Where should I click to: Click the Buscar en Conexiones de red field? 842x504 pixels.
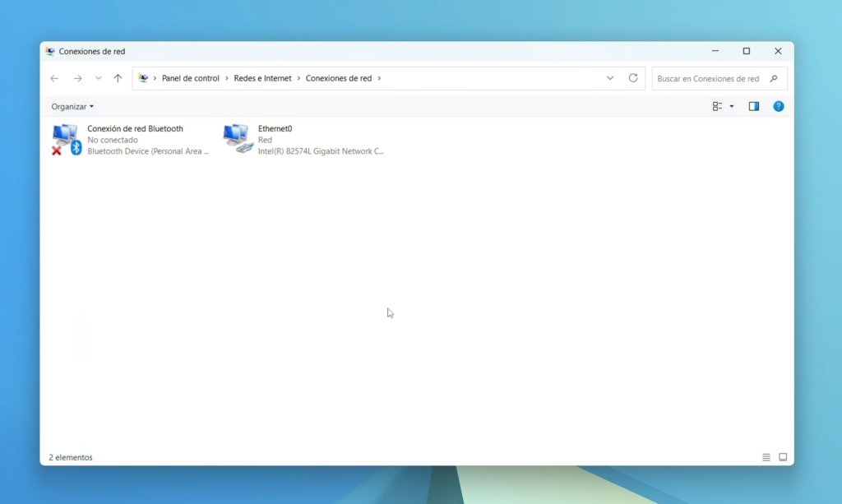pyautogui.click(x=708, y=79)
